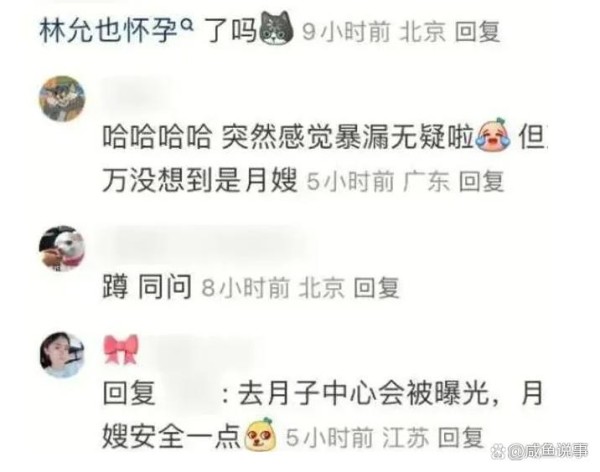Tap the pink bow badge icon

coord(121,350)
